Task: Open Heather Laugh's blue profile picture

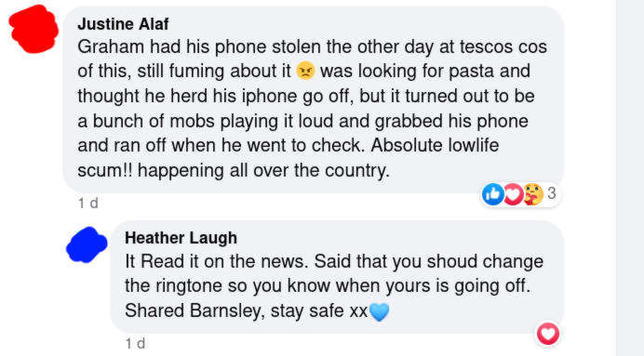Action: [x=87, y=244]
